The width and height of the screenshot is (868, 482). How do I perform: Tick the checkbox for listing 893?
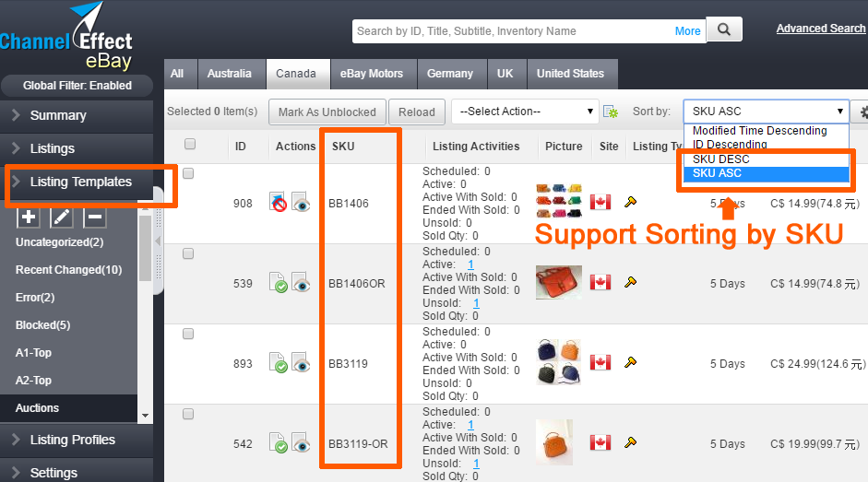tap(188, 334)
